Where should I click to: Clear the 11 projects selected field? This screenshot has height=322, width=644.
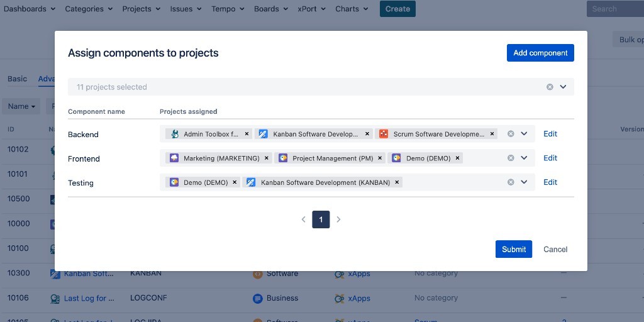click(x=550, y=87)
